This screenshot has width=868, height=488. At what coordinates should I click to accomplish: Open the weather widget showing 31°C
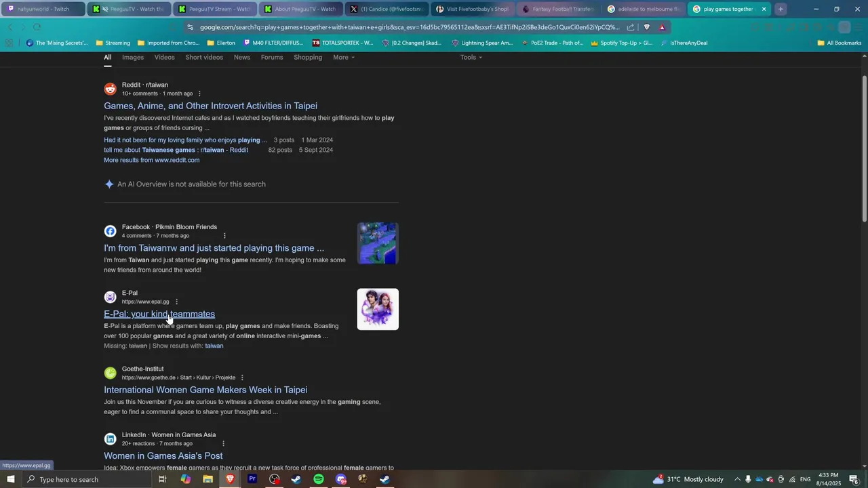pos(688,479)
